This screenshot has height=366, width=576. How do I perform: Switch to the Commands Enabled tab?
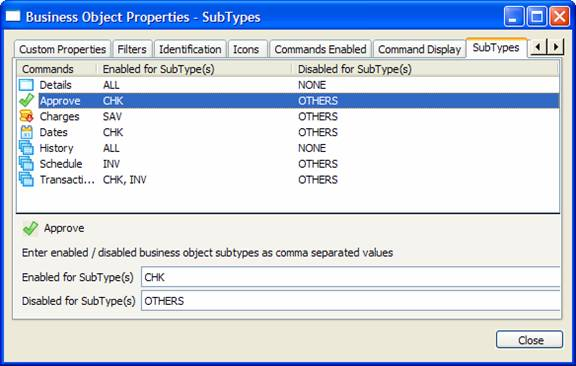(x=320, y=49)
